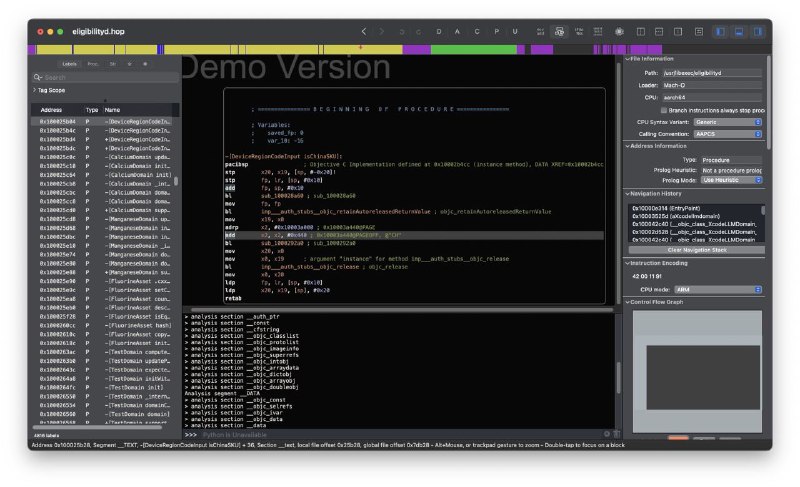Image resolution: width=800 pixels, height=487 pixels.
Task: Collapse the Address Information section
Action: click(x=628, y=146)
